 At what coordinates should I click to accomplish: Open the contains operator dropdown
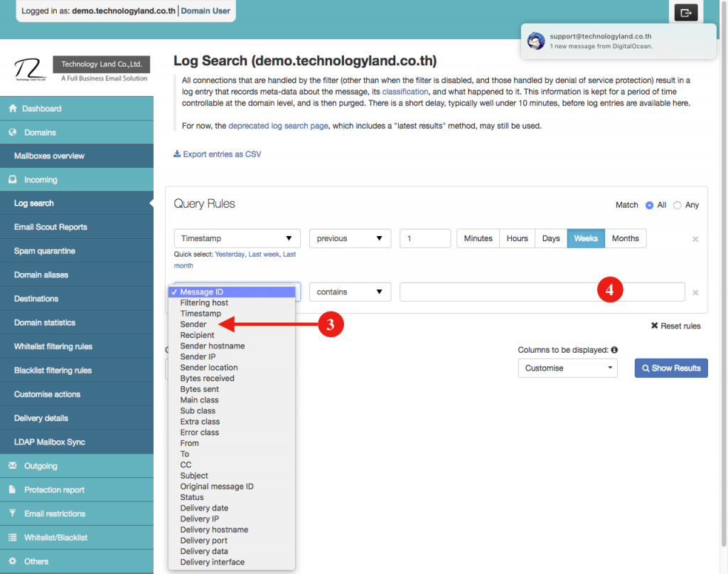(x=350, y=292)
